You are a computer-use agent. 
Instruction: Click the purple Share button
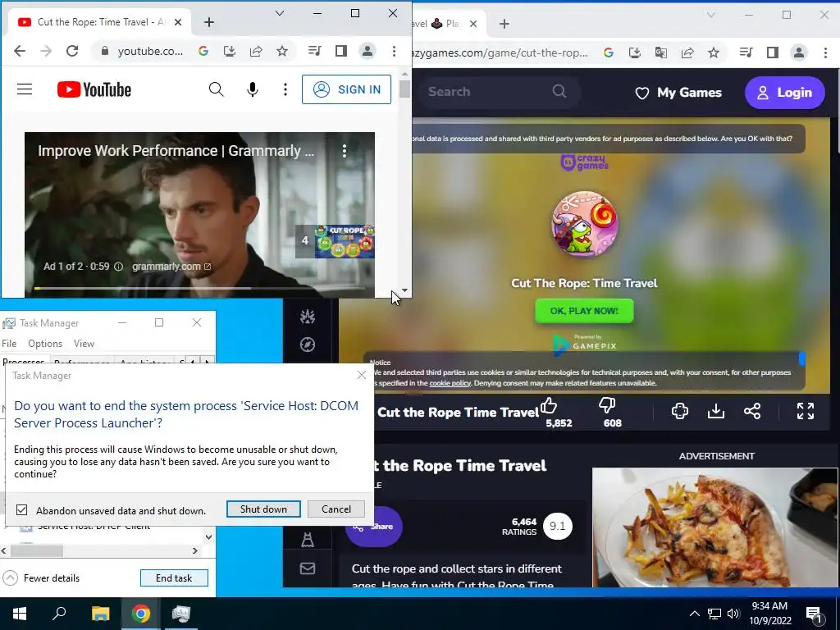[x=374, y=527]
